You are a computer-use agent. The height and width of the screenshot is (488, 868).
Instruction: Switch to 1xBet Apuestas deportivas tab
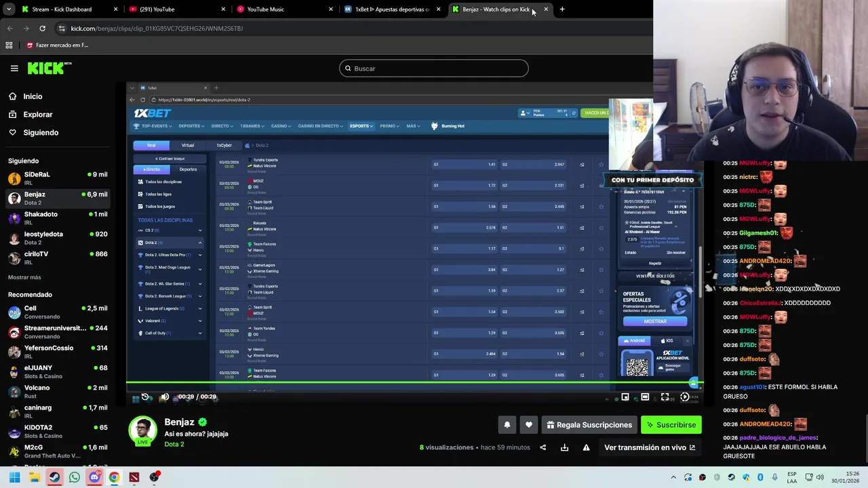(391, 9)
